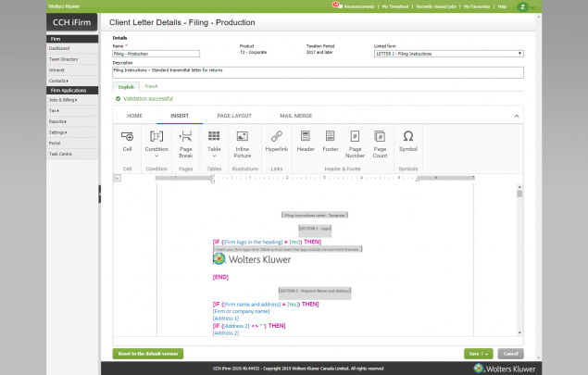Switch to the Page Layout tab
The image size is (588, 375).
click(234, 116)
